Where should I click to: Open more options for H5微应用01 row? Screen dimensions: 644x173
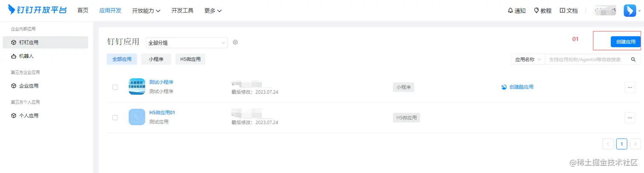pos(630,118)
